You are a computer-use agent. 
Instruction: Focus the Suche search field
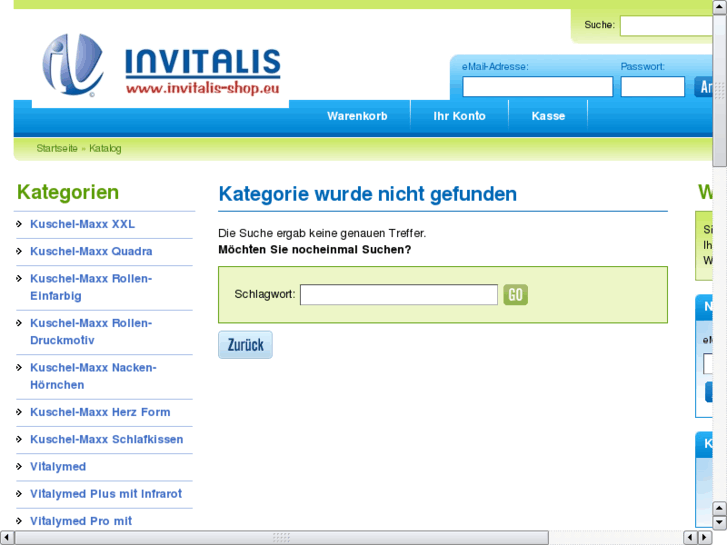(666, 26)
